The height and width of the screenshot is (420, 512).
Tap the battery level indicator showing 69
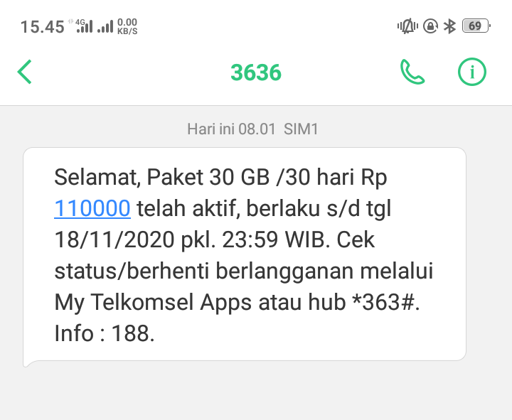click(476, 26)
